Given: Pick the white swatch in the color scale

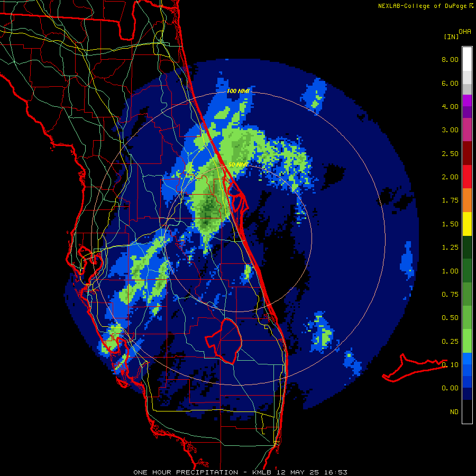Looking at the screenshot, I should [467, 59].
